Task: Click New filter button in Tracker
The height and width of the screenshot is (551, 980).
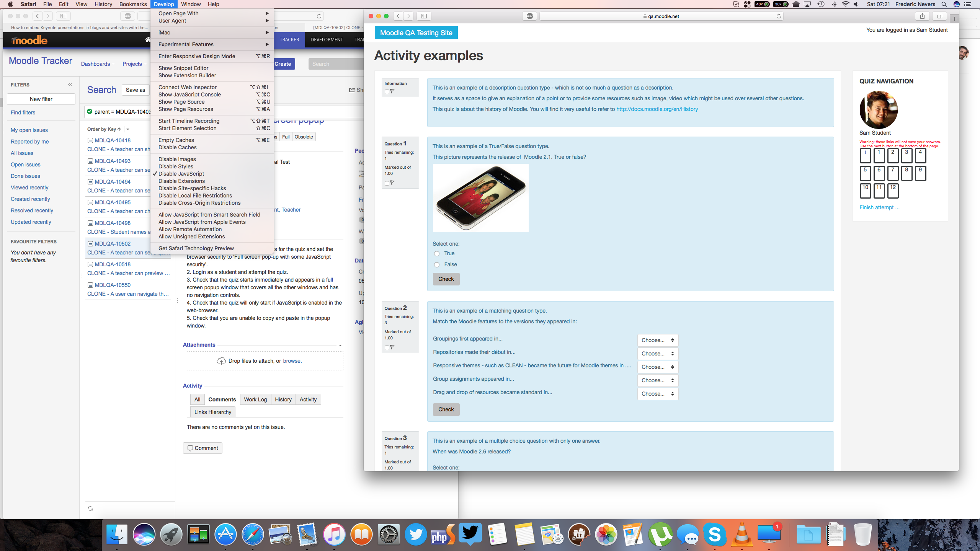Action: [41, 99]
